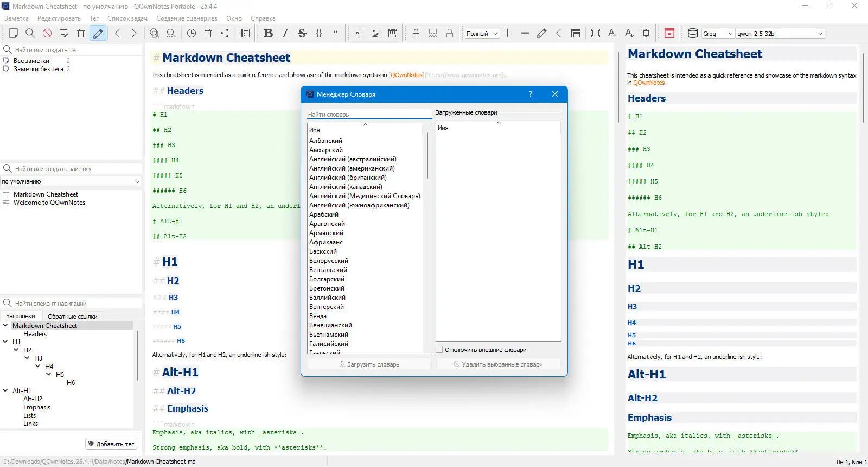Open the 'по умолчанию' notes folder dropdown
This screenshot has height=467, width=868.
point(71,181)
